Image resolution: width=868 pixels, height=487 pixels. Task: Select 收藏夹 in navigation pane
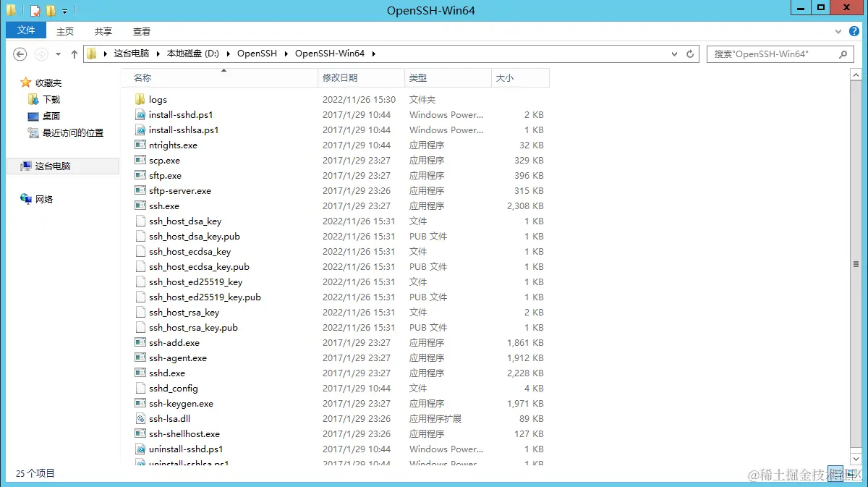coord(48,83)
